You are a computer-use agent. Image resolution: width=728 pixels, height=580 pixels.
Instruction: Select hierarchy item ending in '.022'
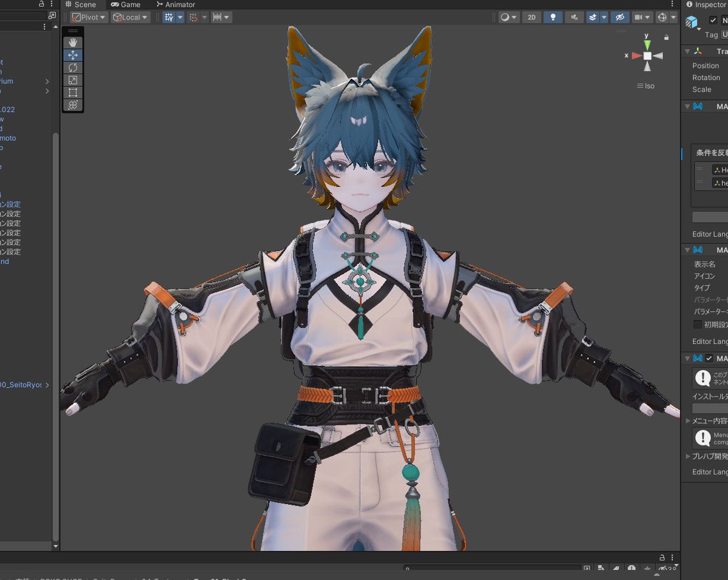click(x=7, y=110)
